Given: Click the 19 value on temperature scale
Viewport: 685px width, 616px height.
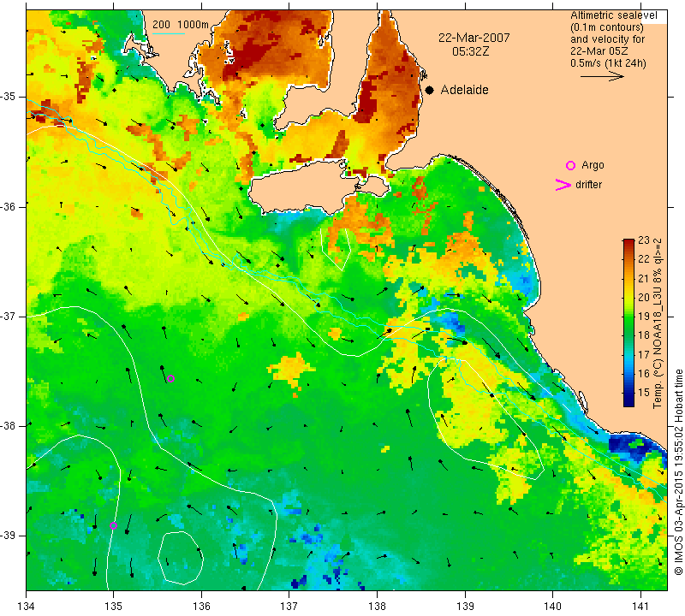Looking at the screenshot, I should (644, 316).
